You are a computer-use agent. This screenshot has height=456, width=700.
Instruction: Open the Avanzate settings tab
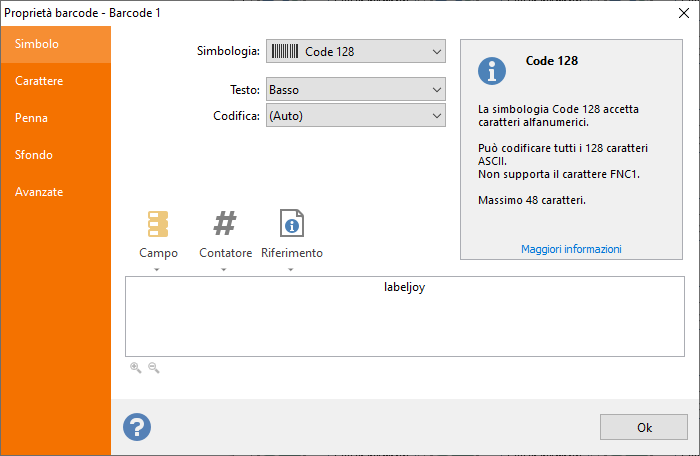tap(39, 192)
